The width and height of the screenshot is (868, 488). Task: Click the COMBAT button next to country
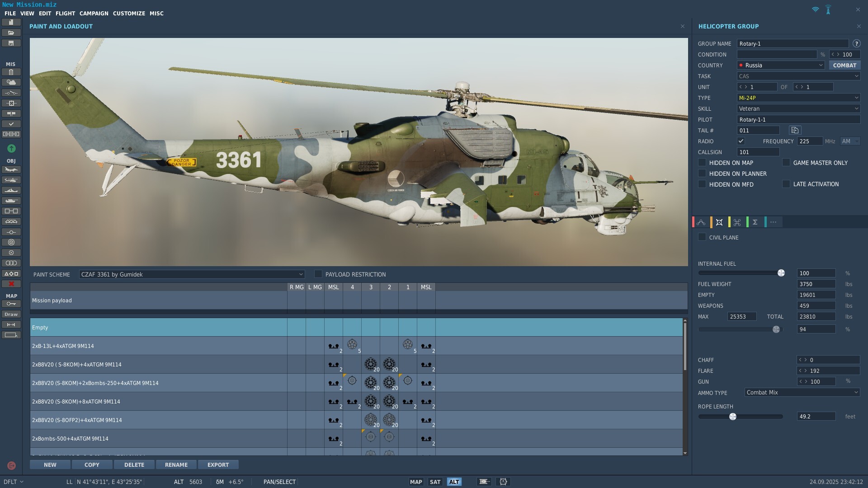point(844,65)
